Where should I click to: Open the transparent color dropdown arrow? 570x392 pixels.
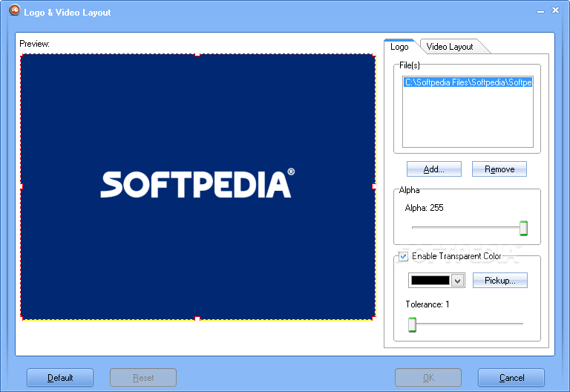458,281
